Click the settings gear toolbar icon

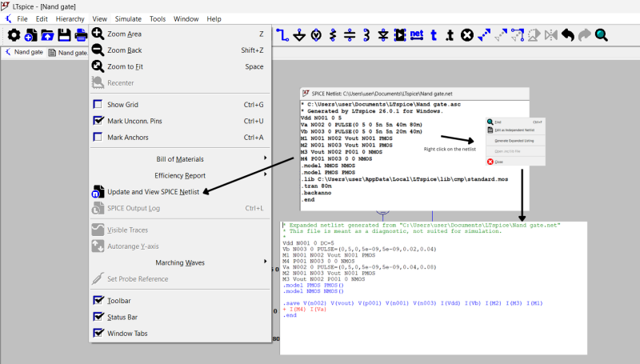[x=14, y=34]
